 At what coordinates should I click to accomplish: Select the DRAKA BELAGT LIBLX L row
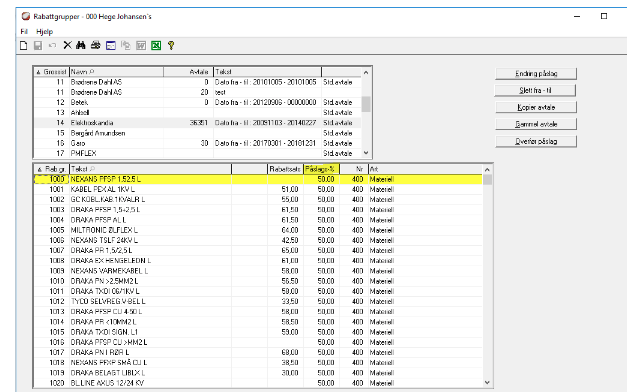(x=258, y=373)
